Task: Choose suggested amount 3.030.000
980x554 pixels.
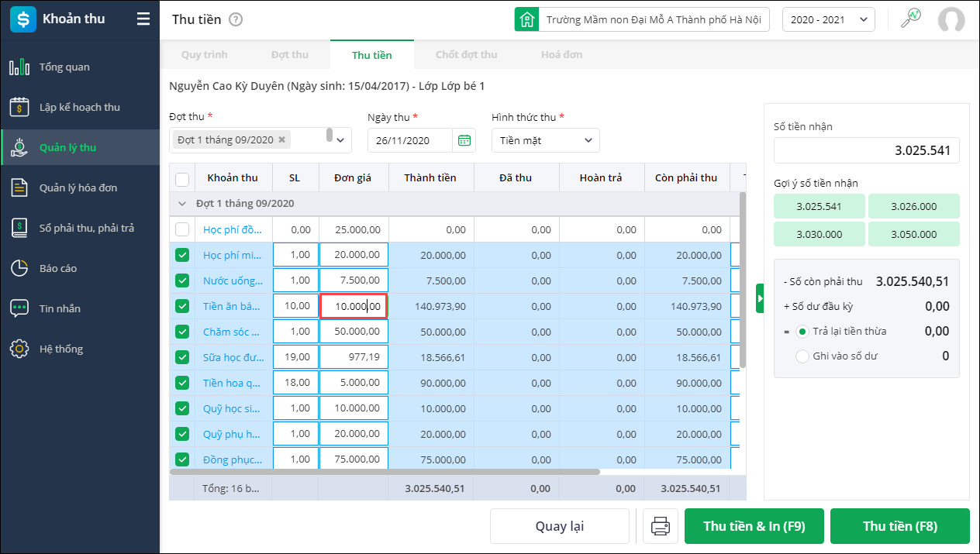Action: coord(820,234)
